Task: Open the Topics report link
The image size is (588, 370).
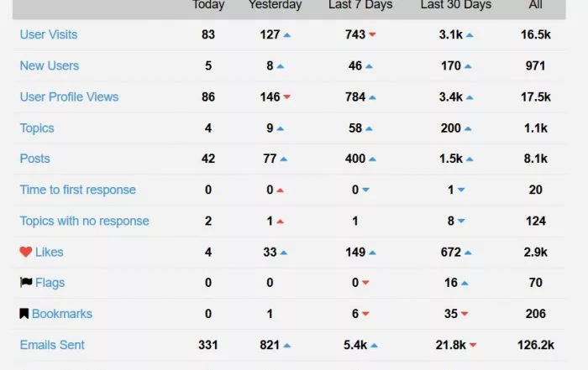Action: (x=37, y=128)
